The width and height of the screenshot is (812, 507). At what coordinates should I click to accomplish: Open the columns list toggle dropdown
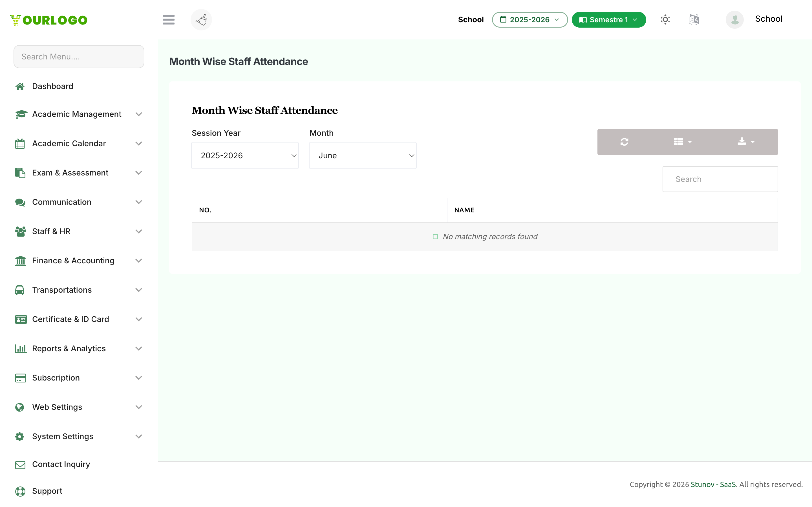[x=683, y=142]
